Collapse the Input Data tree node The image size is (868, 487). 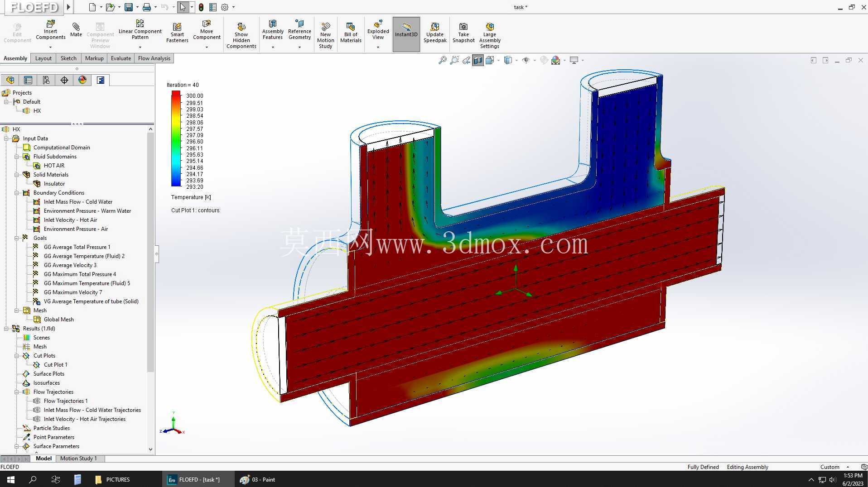6,138
